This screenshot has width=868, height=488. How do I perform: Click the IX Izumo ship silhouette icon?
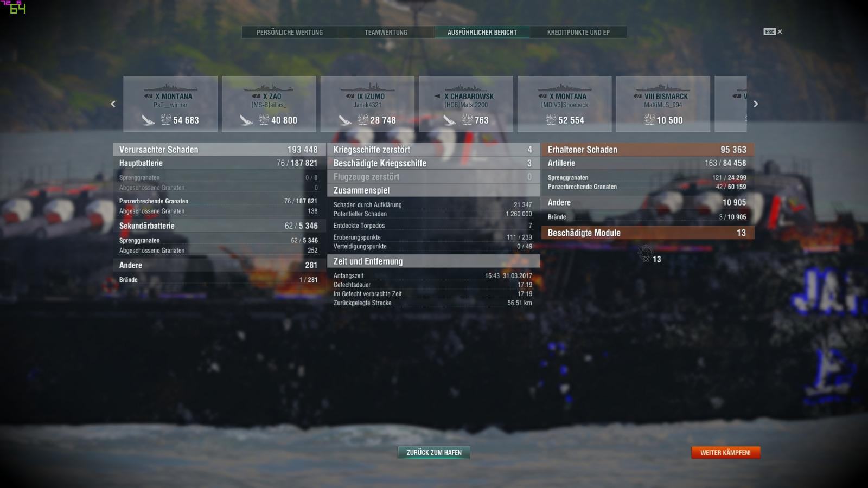click(x=367, y=87)
